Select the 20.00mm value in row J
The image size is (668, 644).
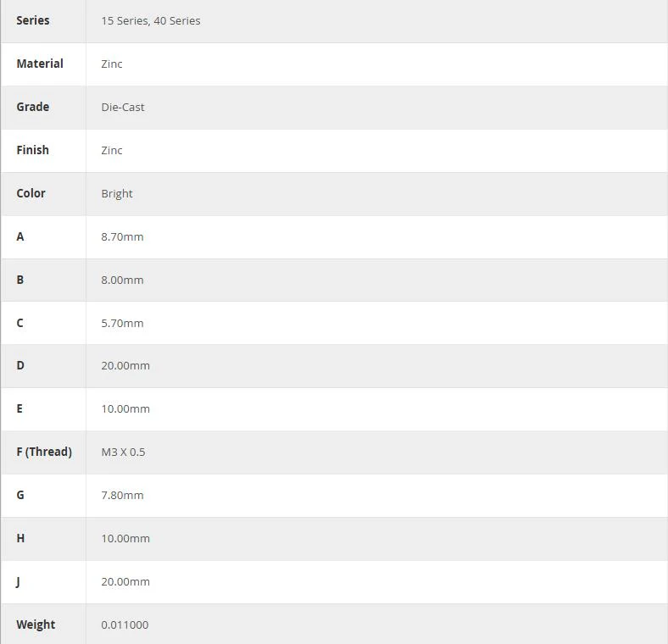point(125,582)
